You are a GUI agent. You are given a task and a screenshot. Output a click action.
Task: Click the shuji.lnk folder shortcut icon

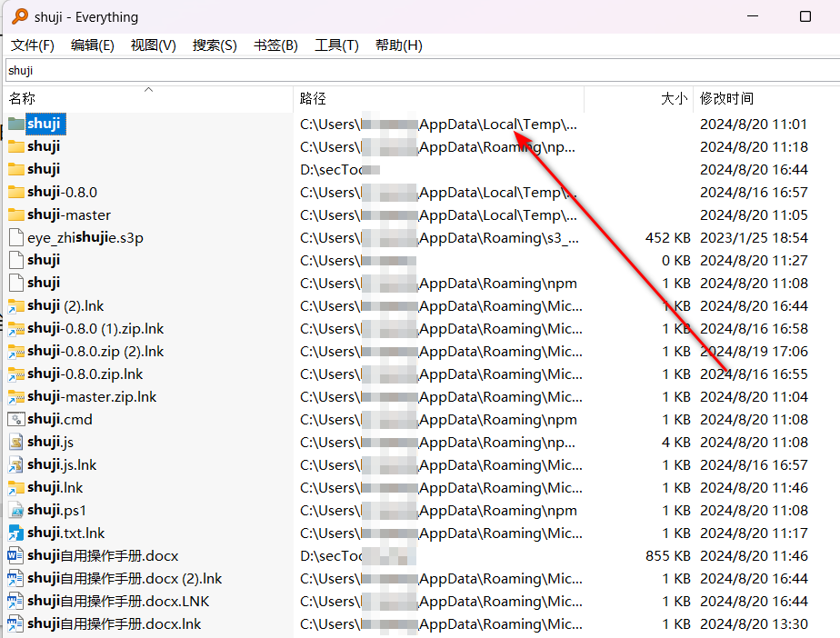coord(16,487)
